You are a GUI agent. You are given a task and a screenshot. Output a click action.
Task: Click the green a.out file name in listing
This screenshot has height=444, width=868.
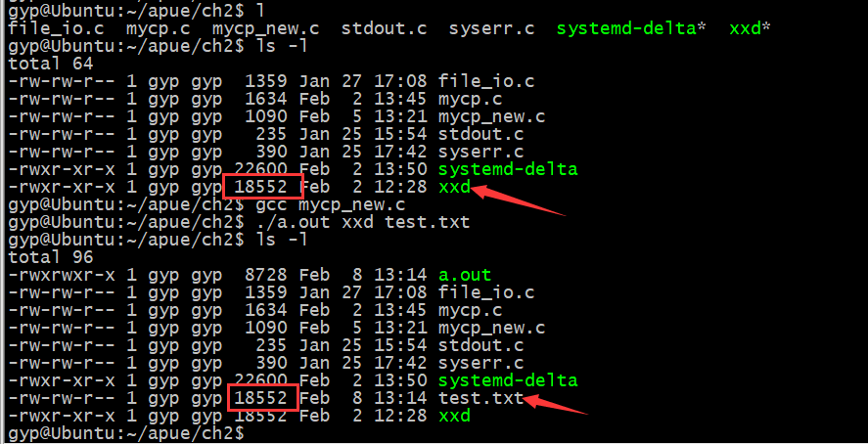coord(465,275)
